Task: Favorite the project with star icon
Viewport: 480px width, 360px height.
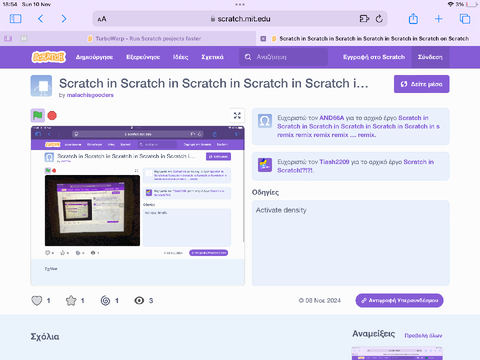Action: (x=71, y=301)
